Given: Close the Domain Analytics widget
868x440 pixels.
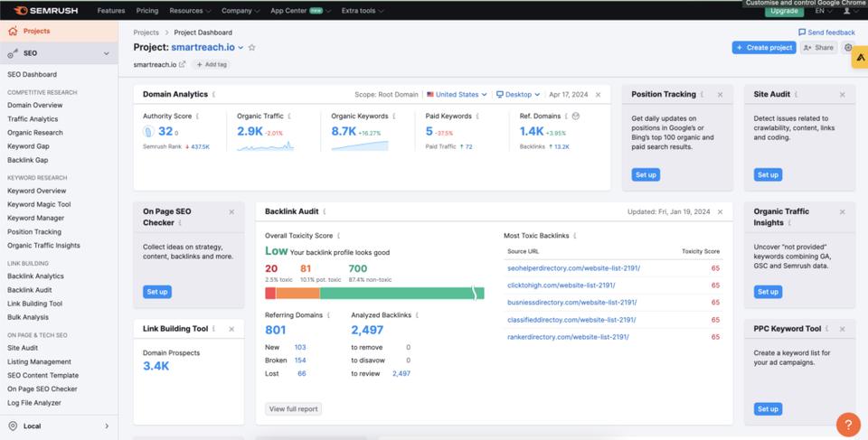Looking at the screenshot, I should [598, 95].
